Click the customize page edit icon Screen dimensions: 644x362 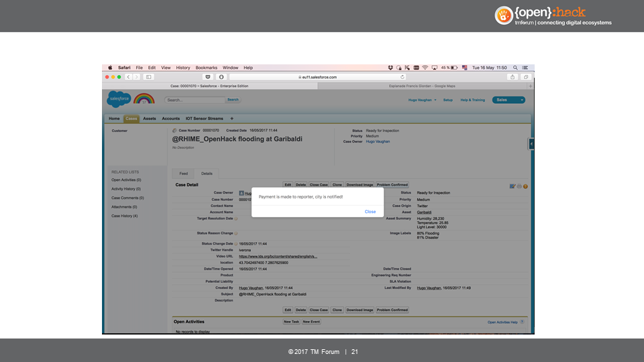tap(513, 186)
